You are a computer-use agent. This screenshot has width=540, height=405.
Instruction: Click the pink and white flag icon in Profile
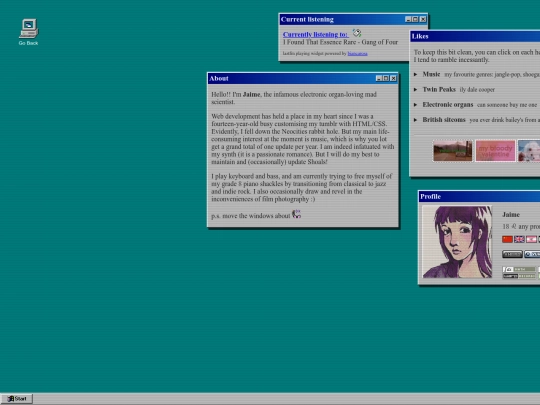click(x=531, y=239)
